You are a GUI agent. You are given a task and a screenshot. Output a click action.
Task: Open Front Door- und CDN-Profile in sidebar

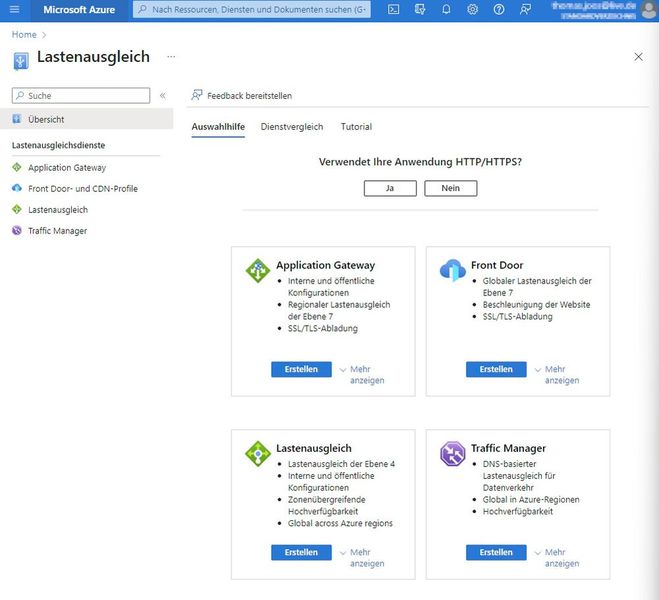83,189
